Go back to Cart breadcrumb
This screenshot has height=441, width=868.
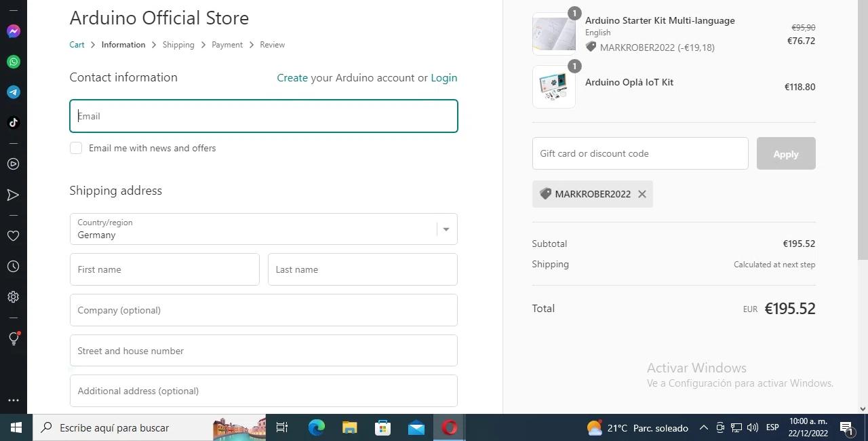77,45
